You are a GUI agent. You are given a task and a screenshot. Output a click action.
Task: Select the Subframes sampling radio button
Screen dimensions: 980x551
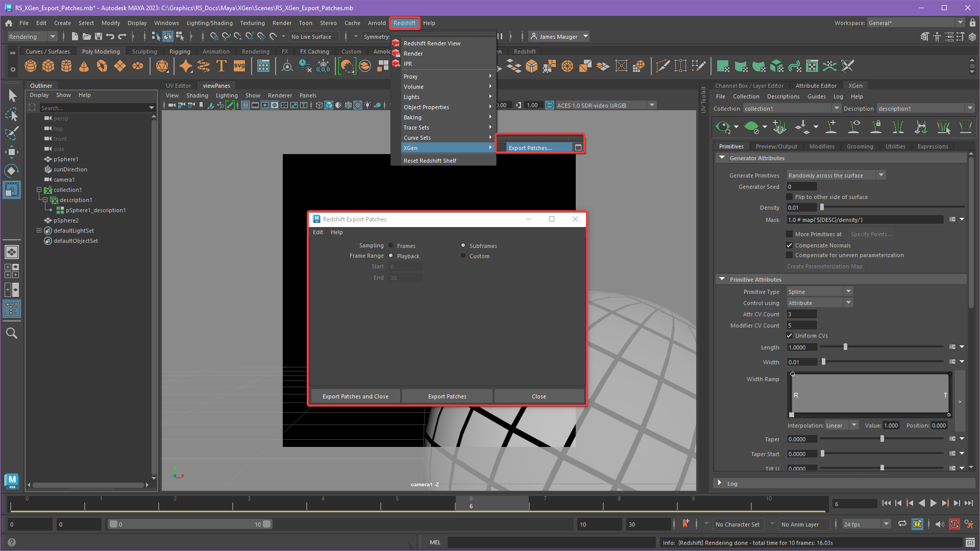463,245
